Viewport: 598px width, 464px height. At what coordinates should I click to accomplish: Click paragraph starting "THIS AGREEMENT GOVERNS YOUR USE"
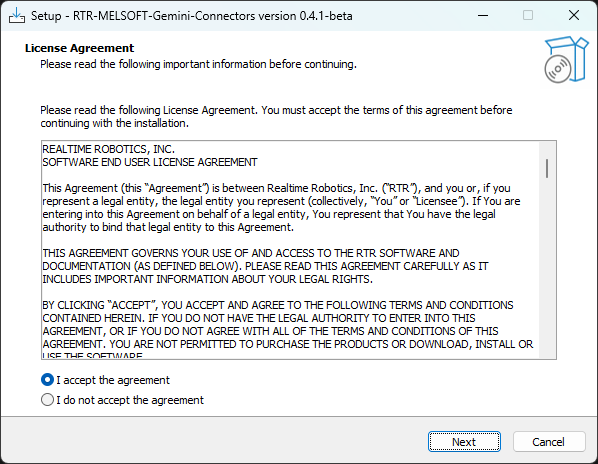coord(265,266)
